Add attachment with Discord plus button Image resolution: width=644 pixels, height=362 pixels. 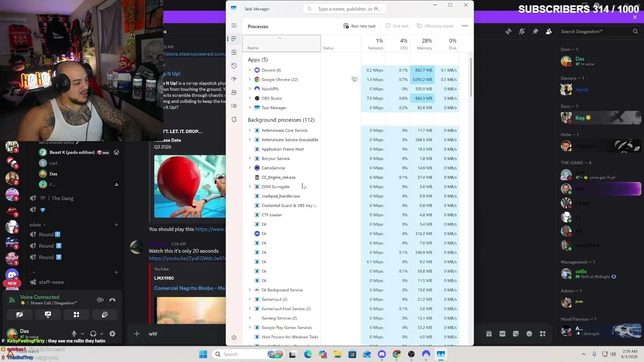136,334
